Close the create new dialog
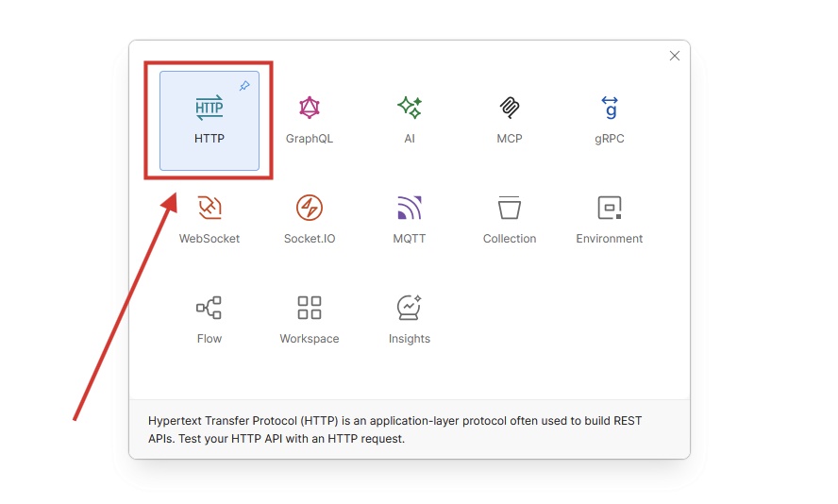838x504 pixels. pyautogui.click(x=675, y=56)
